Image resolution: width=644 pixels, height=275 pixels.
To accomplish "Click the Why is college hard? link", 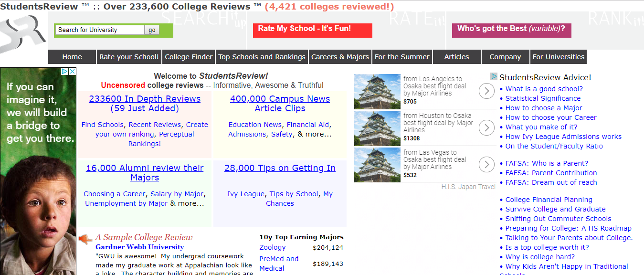I will pos(540,257).
